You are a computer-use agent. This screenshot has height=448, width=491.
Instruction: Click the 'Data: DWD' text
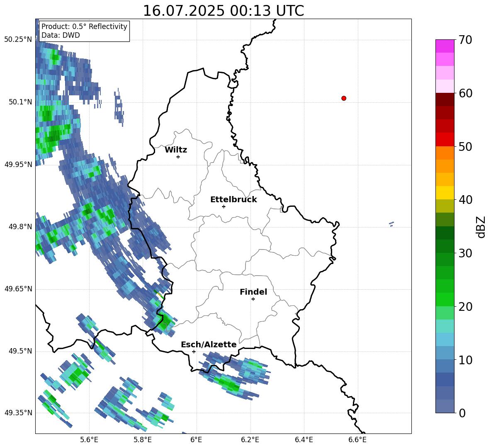(61, 35)
